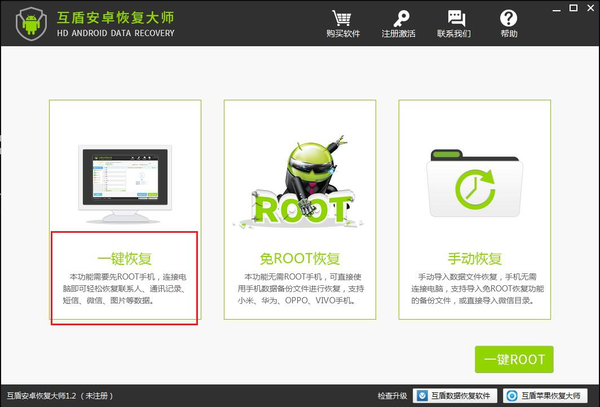
Task: Close the application window
Action: tap(590, 8)
